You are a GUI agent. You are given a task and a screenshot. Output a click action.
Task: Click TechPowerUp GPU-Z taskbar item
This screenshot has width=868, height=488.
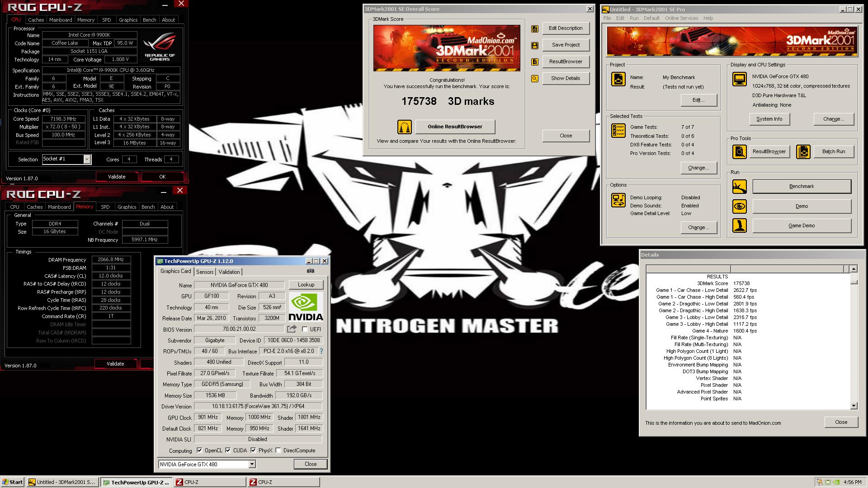click(x=136, y=482)
